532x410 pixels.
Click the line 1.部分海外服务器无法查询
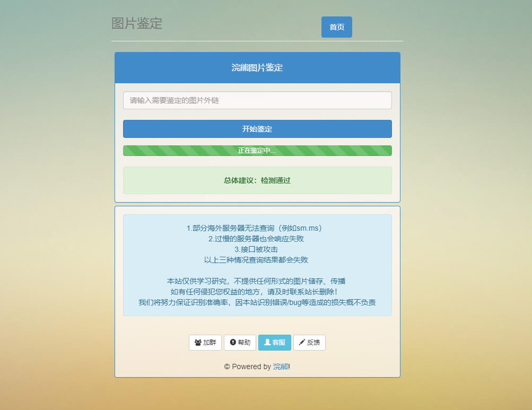click(x=254, y=228)
